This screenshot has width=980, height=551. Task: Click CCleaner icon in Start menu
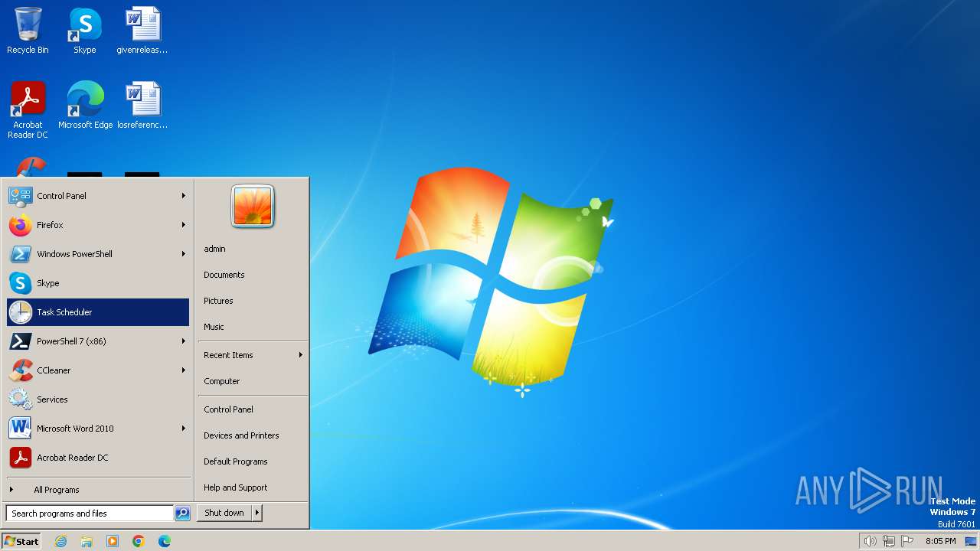click(20, 370)
